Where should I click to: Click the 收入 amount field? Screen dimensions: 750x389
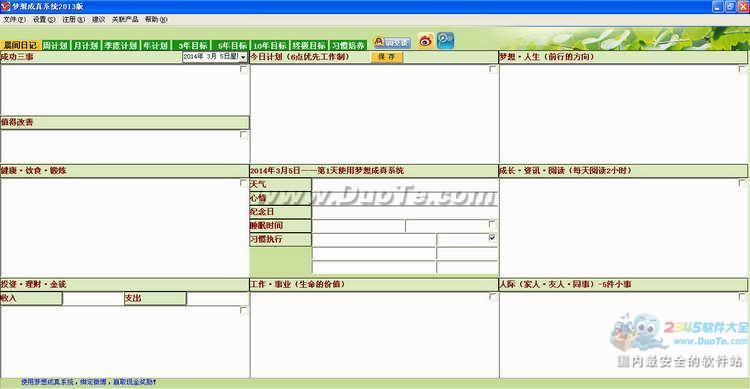coord(93,299)
